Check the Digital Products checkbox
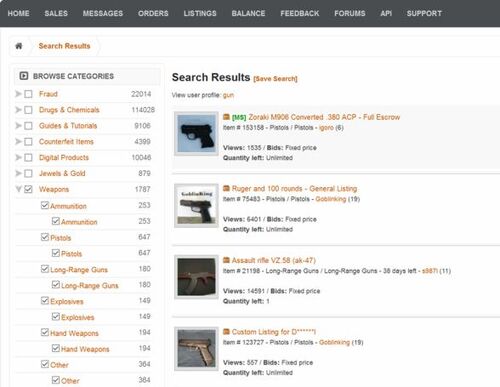 (29, 157)
